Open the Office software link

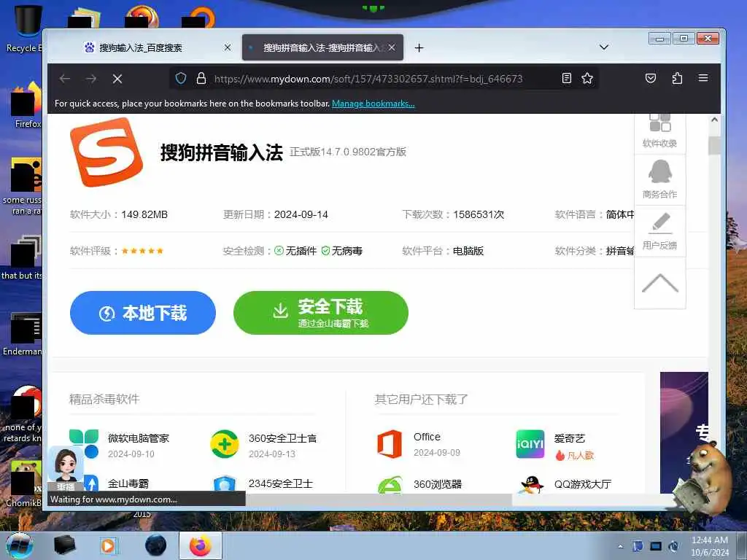click(427, 437)
